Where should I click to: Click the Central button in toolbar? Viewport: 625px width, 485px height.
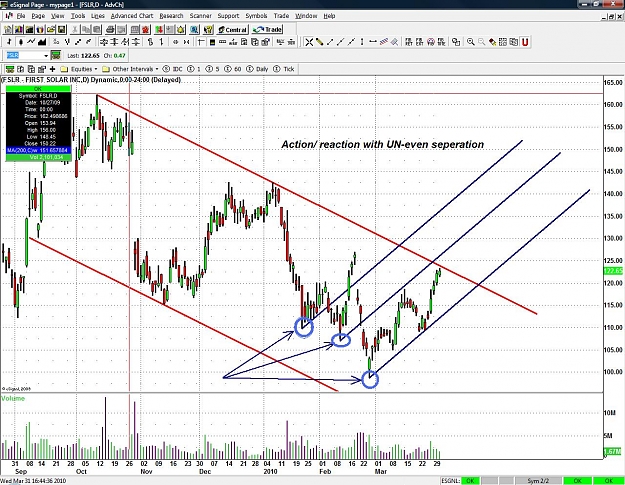point(233,29)
